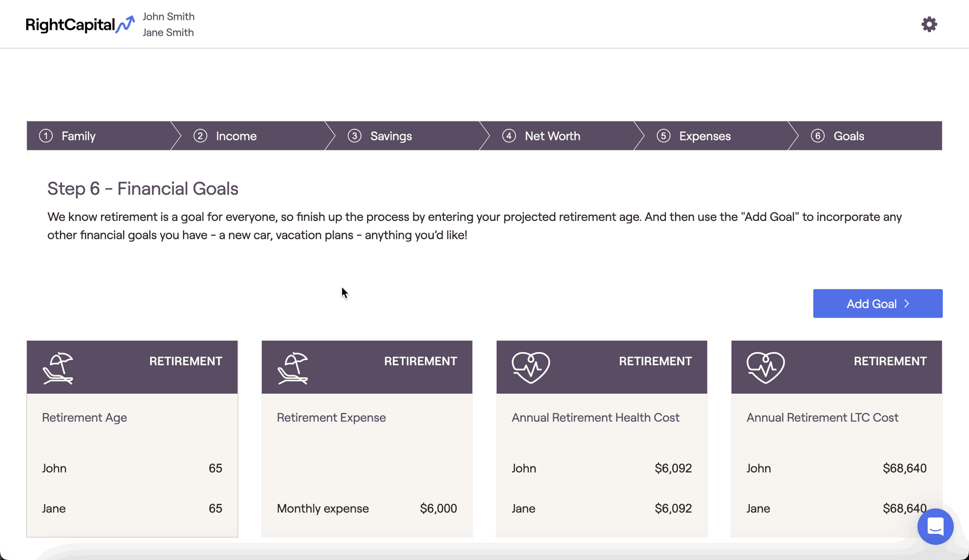
Task: Open Annual Retirement Health Cost card
Action: click(595, 418)
